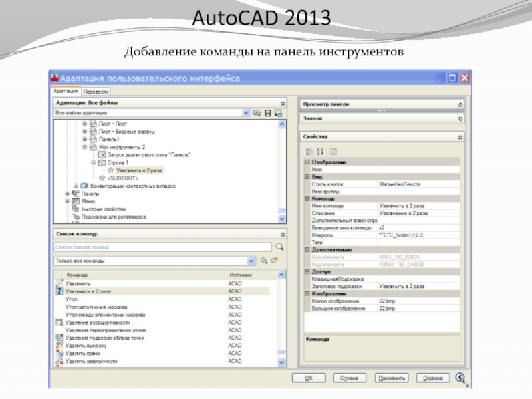Open the 'Только все команды' filter dropdown
This screenshot has width=532, height=399.
pos(252,261)
